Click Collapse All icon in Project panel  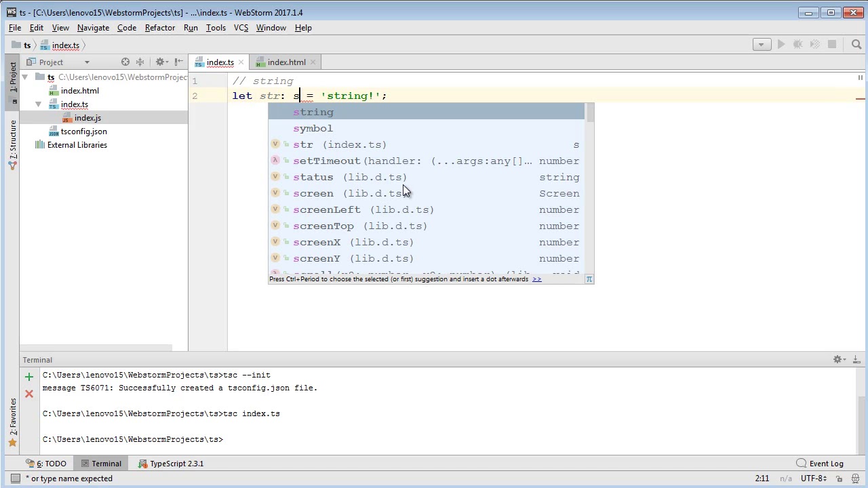click(140, 62)
